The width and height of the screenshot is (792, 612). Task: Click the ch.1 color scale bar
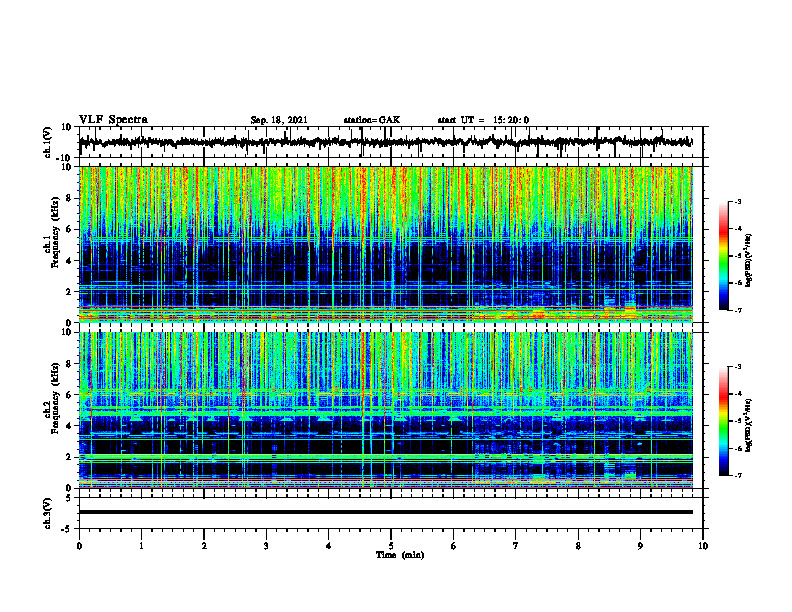tap(723, 256)
